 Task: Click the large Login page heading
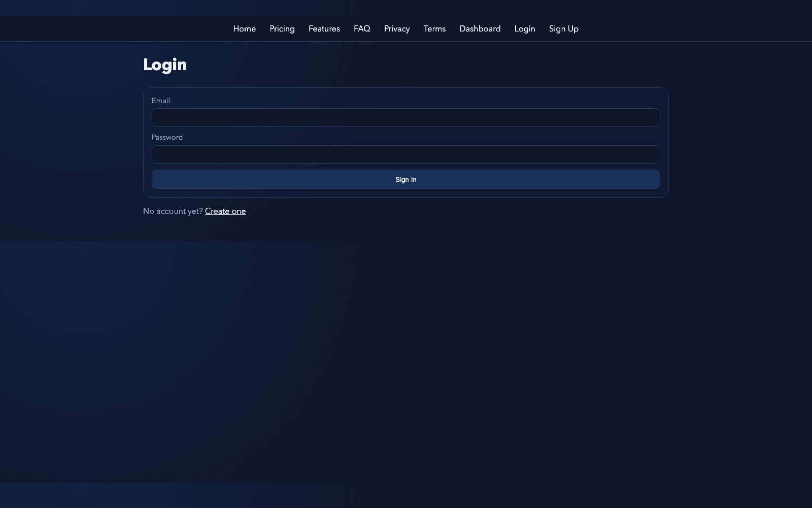pyautogui.click(x=165, y=65)
